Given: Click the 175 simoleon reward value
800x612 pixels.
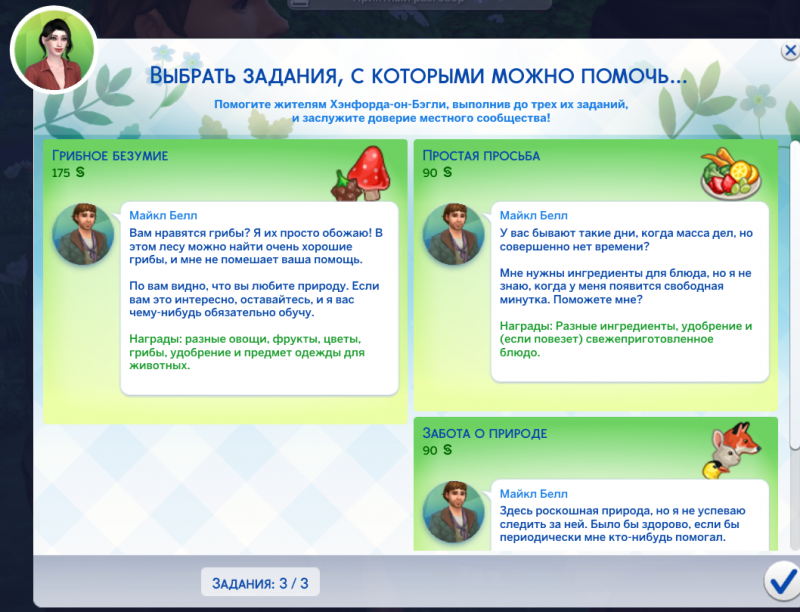Looking at the screenshot, I should (x=68, y=172).
